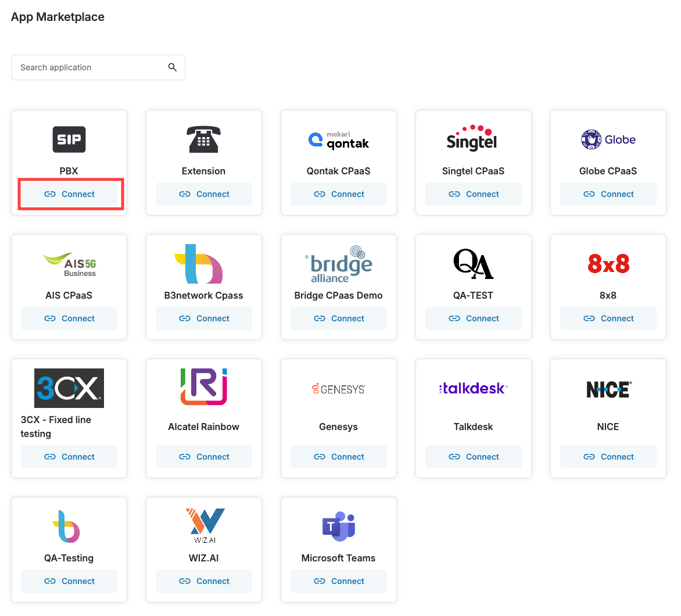Image resolution: width=681 pixels, height=616 pixels.
Task: Click the App Marketplace heading
Action: point(58,17)
